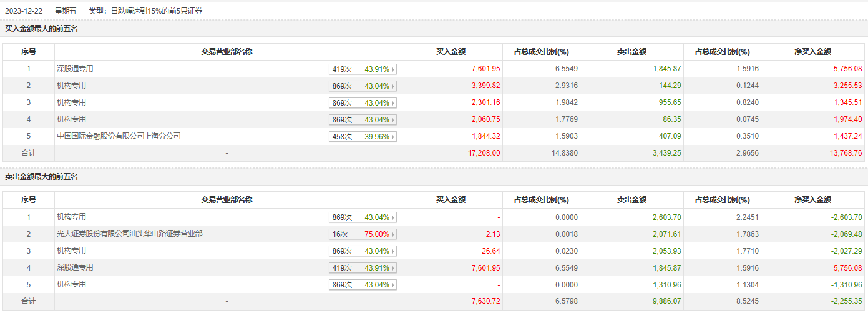Open 中国国际金融股份有限公司上海分公司 link
The width and height of the screenshot is (868, 318).
(119, 136)
